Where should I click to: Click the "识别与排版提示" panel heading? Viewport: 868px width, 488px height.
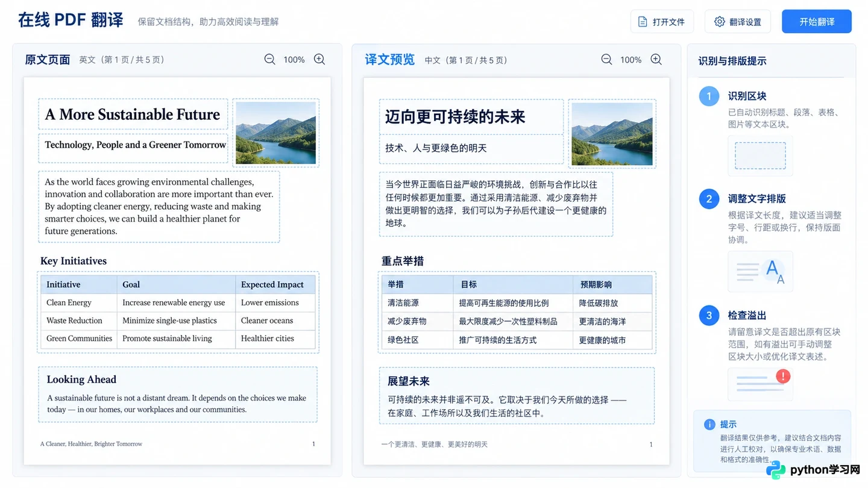click(732, 61)
